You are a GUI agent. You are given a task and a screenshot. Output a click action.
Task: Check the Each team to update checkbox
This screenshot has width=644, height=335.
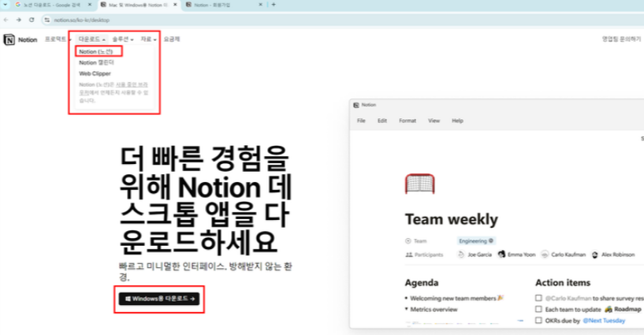coord(538,309)
